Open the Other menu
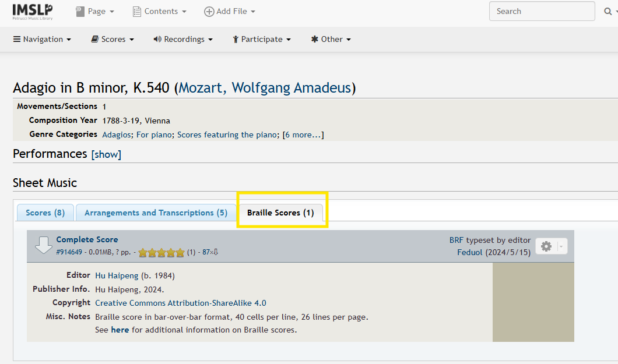The height and width of the screenshot is (364, 618). (x=331, y=40)
